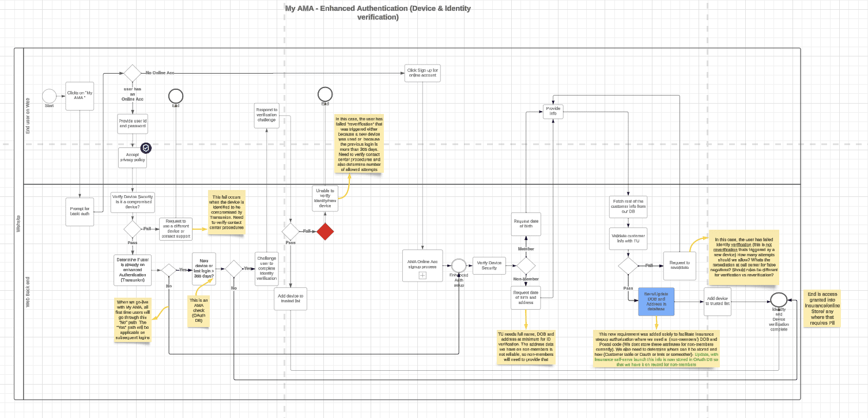Select the New device or last login > 365 days box

(x=204, y=269)
